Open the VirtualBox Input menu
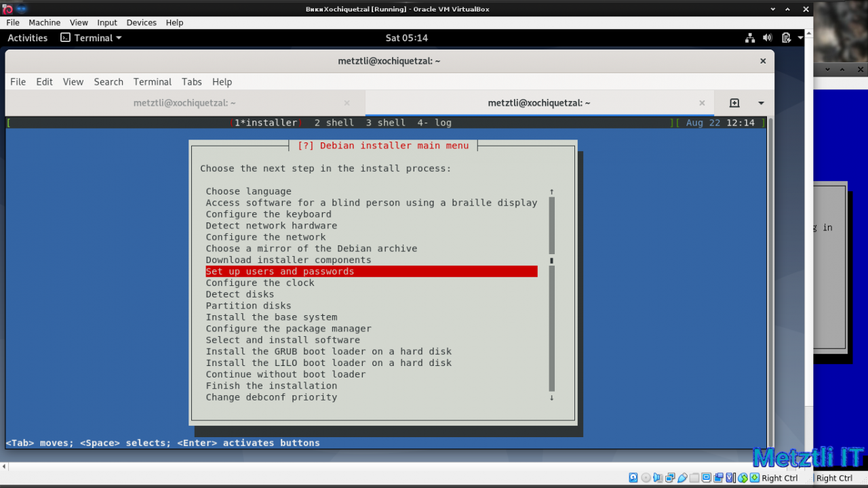 pos(107,22)
